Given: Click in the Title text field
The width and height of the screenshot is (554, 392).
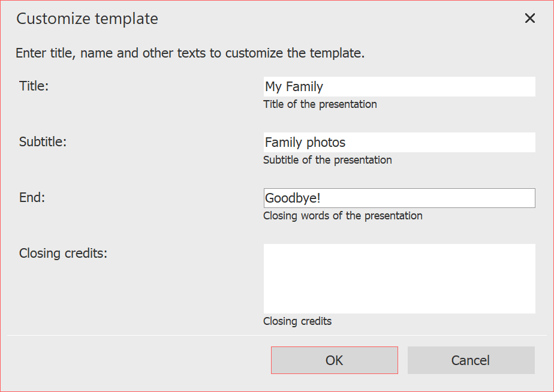Looking at the screenshot, I should tap(399, 86).
